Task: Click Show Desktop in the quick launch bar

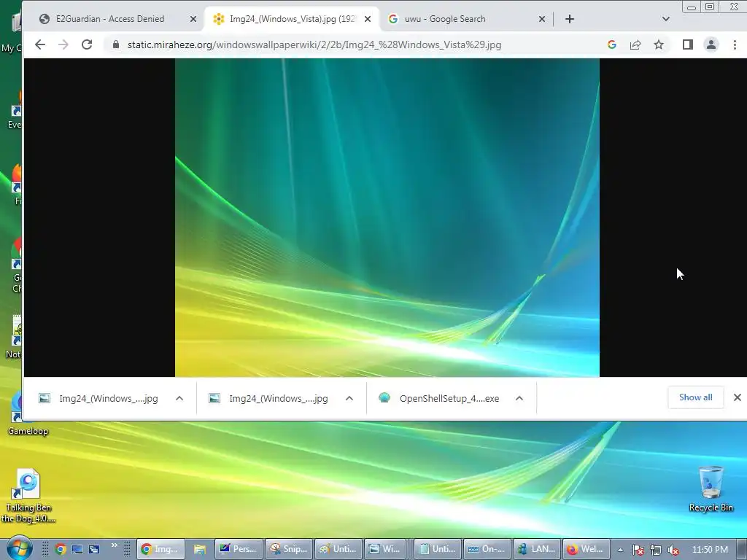Action: (77, 549)
